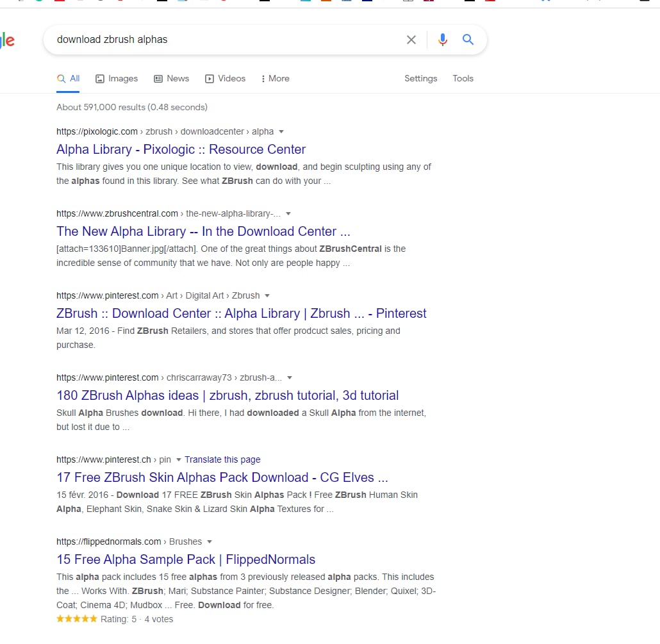Click the flippednormals.com Brushes breadcrumb
The width and height of the screenshot is (660, 644).
point(129,541)
